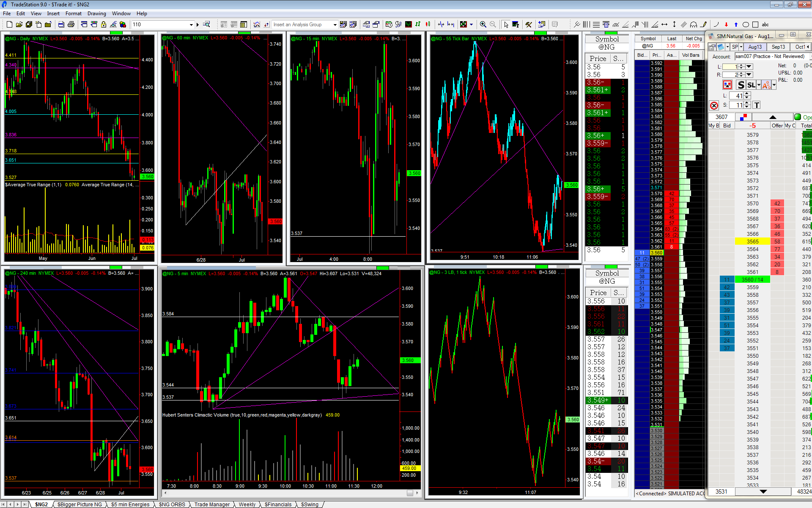Open the Matrix L quantity dropdown arrow
The width and height of the screenshot is (812, 508).
pos(749,66)
